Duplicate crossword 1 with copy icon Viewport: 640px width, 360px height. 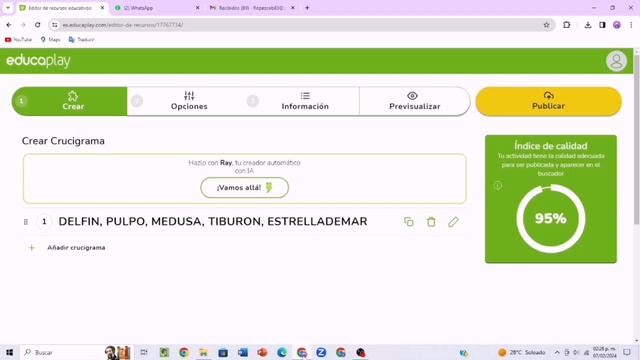click(x=409, y=222)
